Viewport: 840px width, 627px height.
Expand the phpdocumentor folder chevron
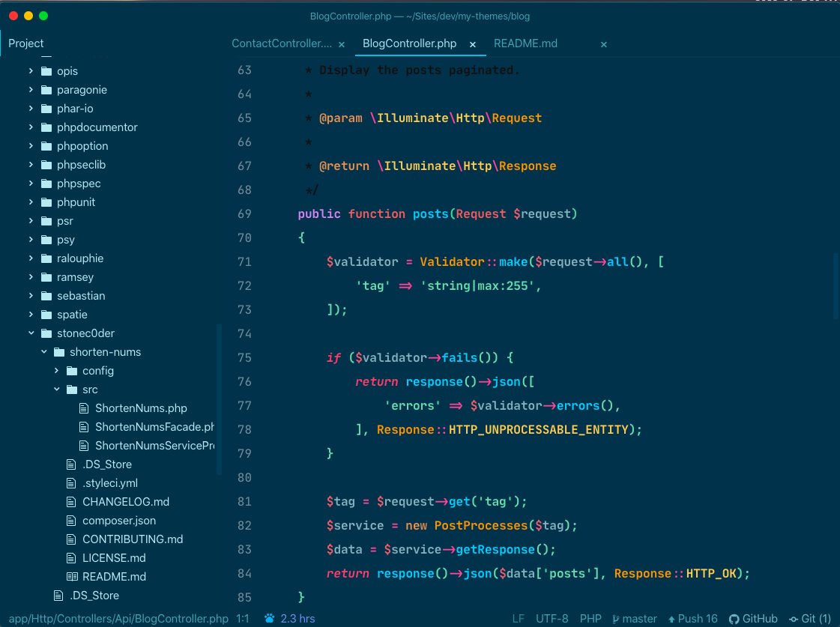coord(31,127)
